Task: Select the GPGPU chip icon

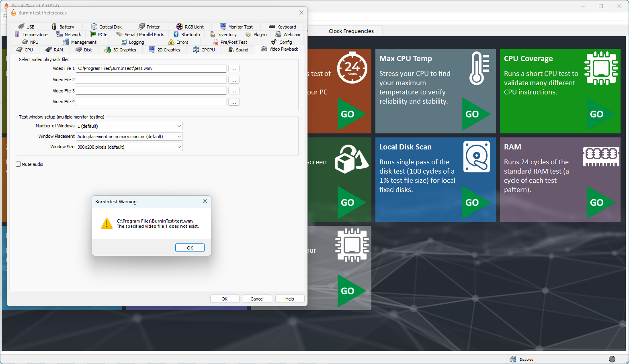Action: point(196,49)
